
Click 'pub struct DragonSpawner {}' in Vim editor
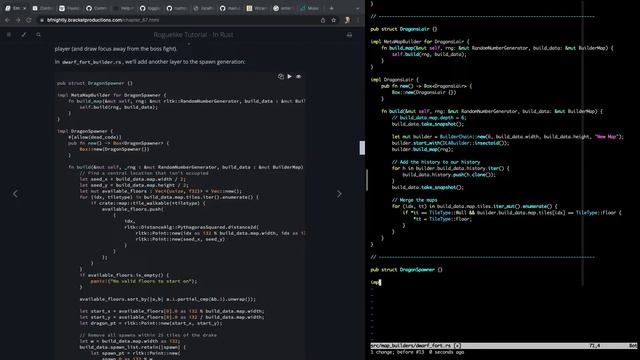407,269
